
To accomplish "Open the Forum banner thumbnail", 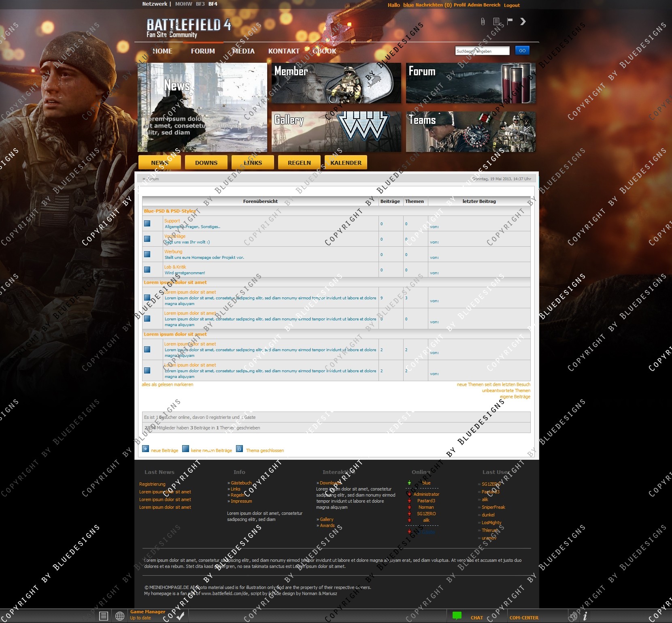I will (x=471, y=83).
